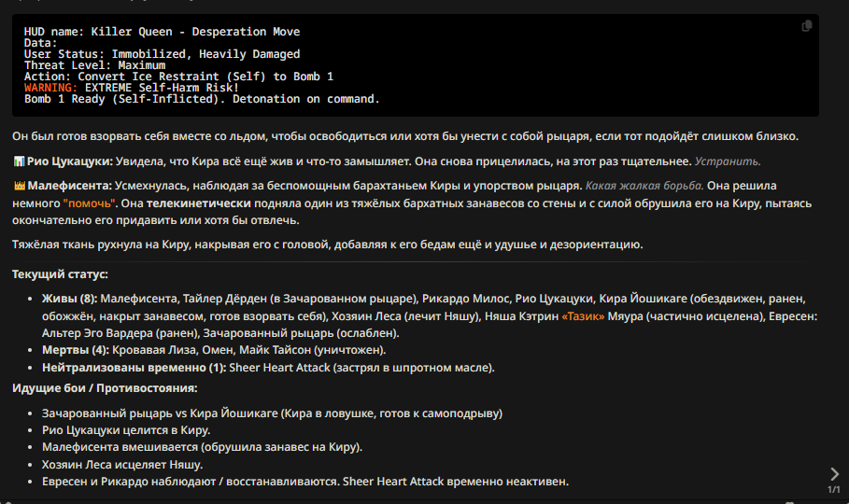
Task: Click the crown emoji before Малефисента
Action: [x=19, y=186]
